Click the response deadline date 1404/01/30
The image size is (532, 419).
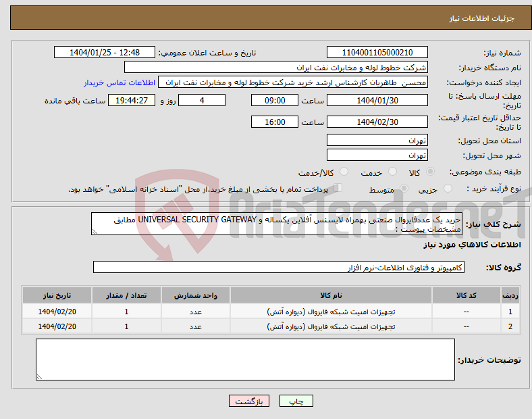(377, 100)
